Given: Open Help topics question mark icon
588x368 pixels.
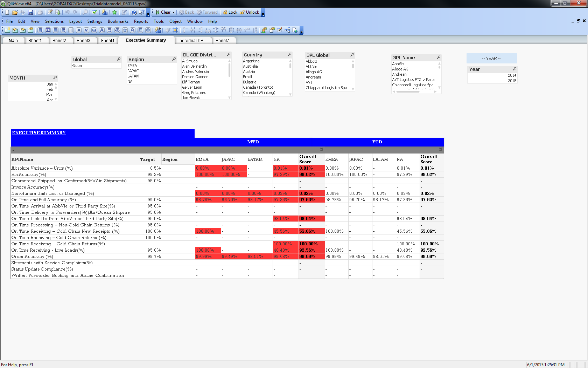Looking at the screenshot, I should click(x=134, y=12).
